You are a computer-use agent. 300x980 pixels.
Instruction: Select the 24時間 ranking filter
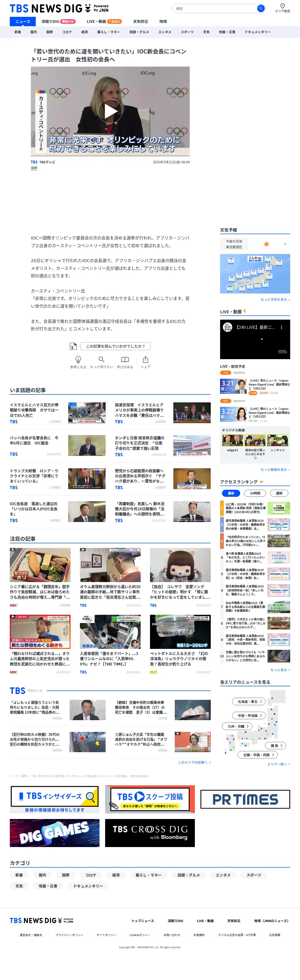tap(255, 493)
